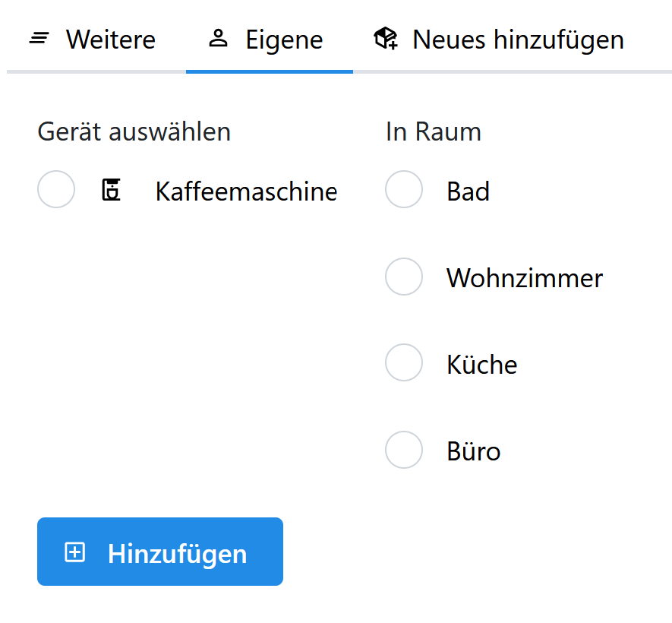Image resolution: width=672 pixels, height=623 pixels.
Task: Pick the Küche radio button
Action: (404, 362)
